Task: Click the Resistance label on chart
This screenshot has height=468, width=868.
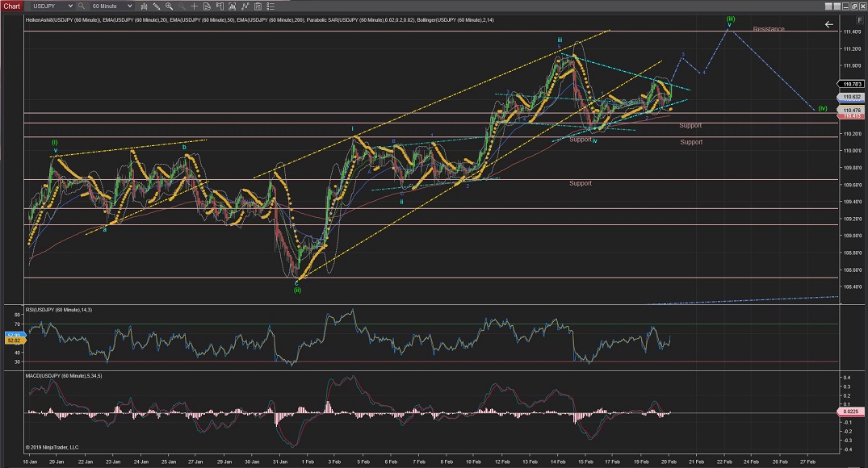Action: (769, 29)
